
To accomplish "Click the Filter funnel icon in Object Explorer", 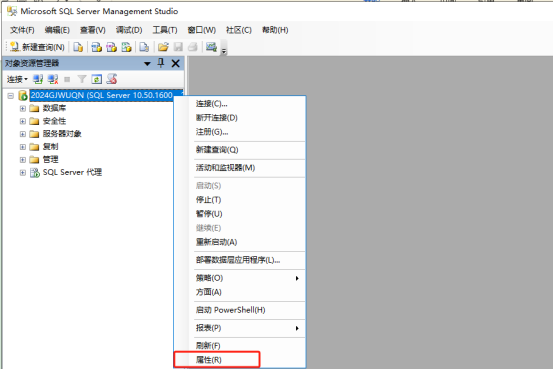I will (x=82, y=79).
